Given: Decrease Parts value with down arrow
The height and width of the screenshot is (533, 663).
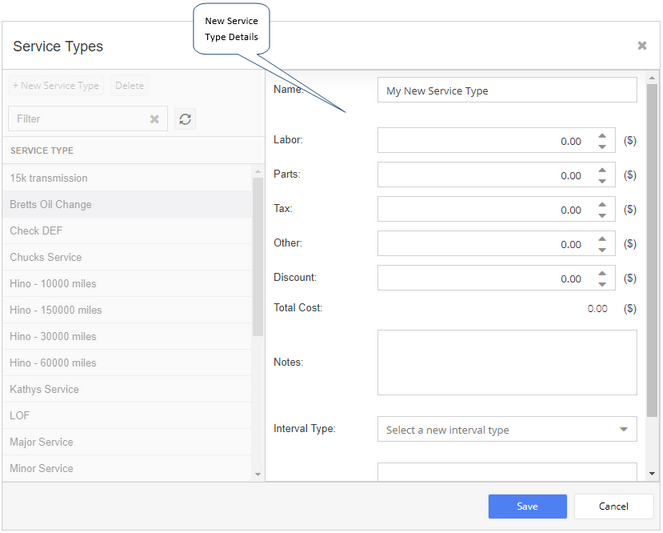Looking at the screenshot, I should click(602, 180).
